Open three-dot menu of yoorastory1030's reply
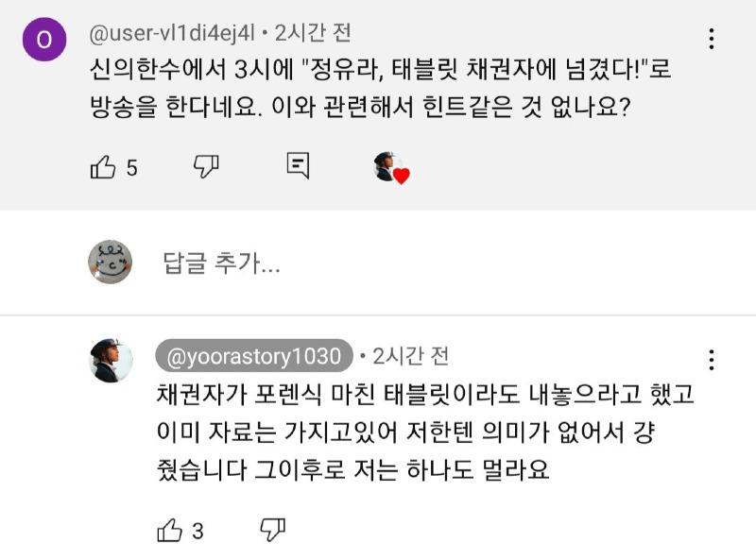756x560 pixels. click(712, 360)
